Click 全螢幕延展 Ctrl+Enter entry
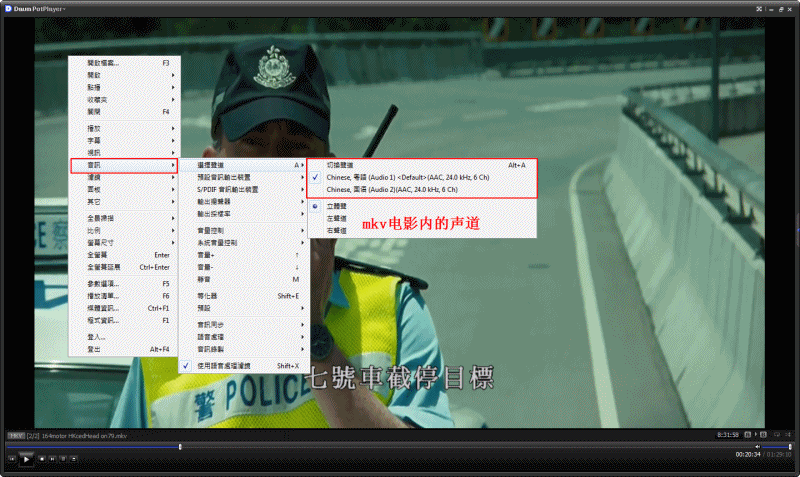800x477 pixels. pyautogui.click(x=124, y=267)
